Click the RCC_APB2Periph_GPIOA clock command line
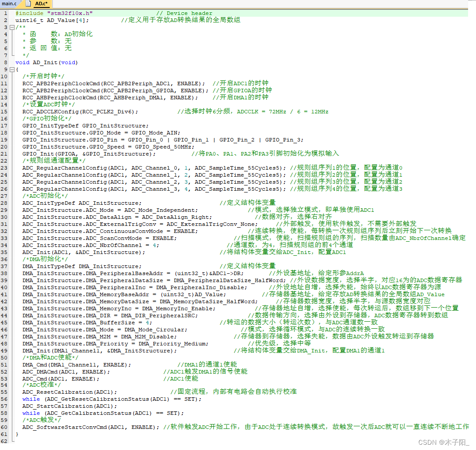This screenshot has height=450, width=476. [115, 91]
